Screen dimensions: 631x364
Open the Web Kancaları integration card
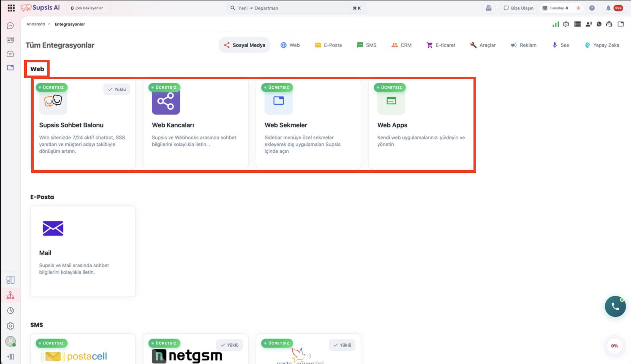click(x=196, y=124)
